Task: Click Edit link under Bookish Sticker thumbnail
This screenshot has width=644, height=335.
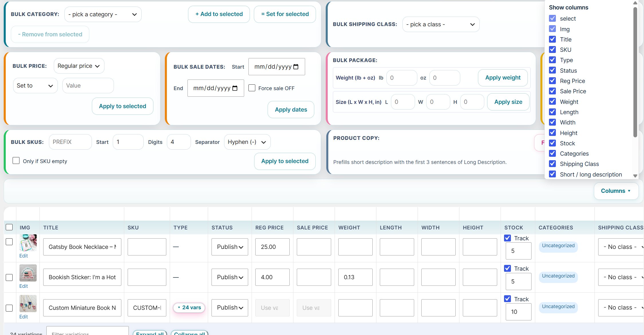Action: [x=23, y=286]
